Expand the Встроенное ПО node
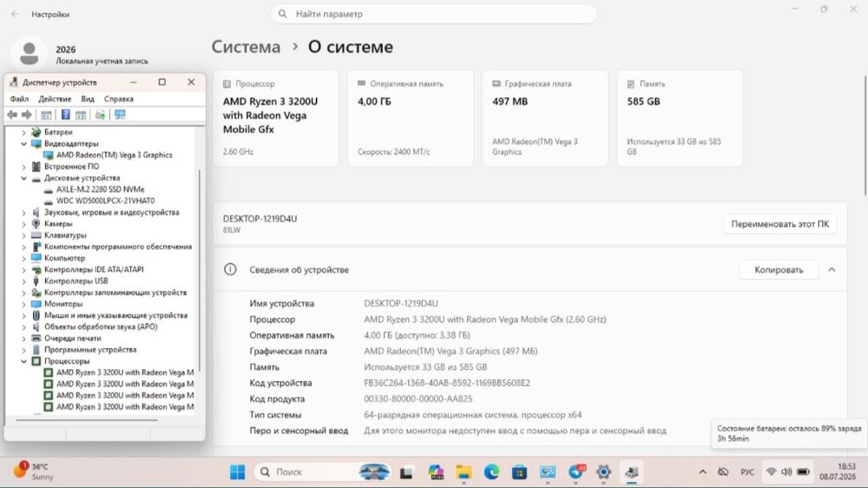This screenshot has height=488, width=868. pos(23,167)
